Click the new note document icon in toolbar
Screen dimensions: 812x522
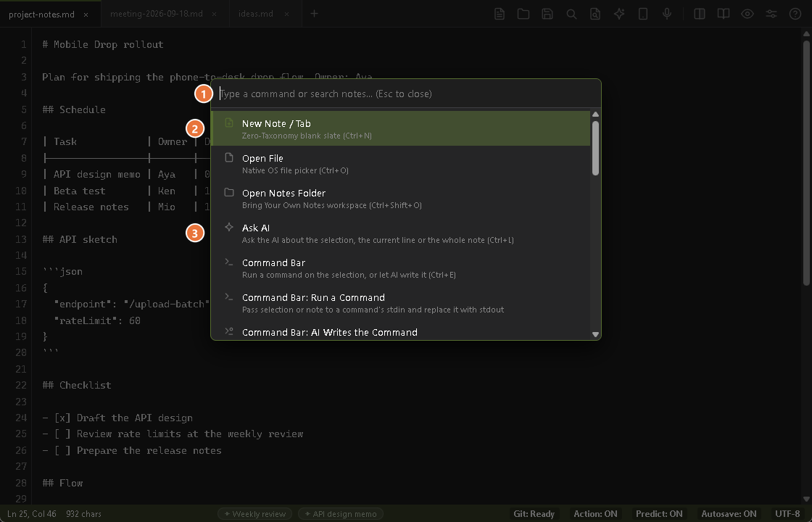point(500,14)
